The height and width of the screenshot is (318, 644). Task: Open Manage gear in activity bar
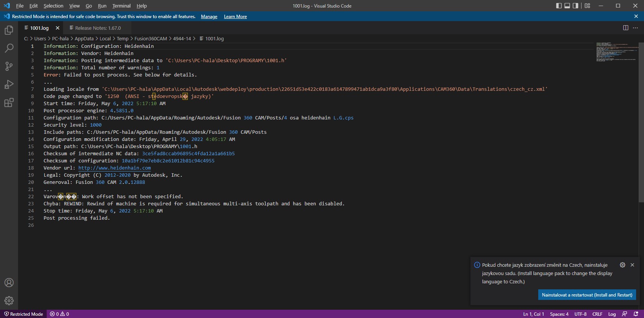[9, 300]
